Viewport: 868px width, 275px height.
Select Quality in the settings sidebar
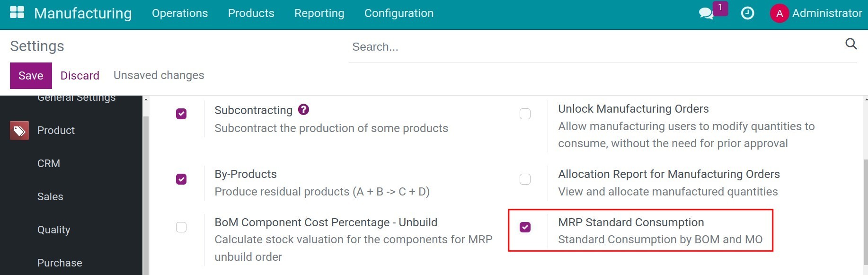click(54, 230)
